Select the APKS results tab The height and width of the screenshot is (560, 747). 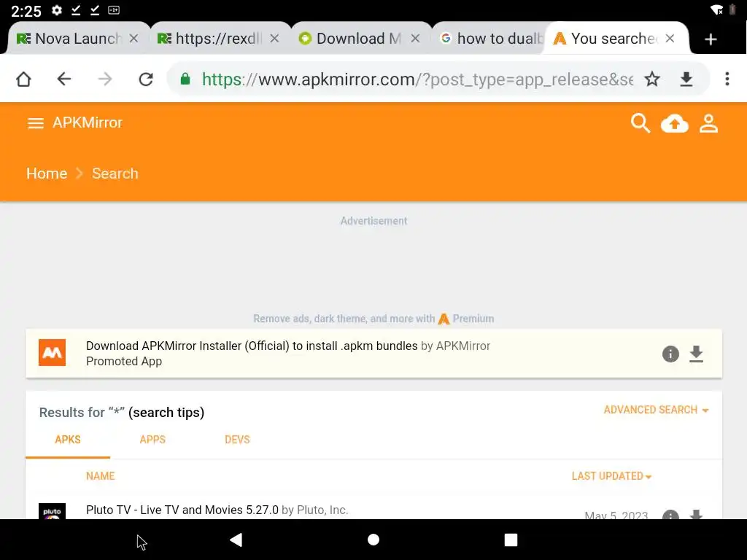pyautogui.click(x=68, y=440)
